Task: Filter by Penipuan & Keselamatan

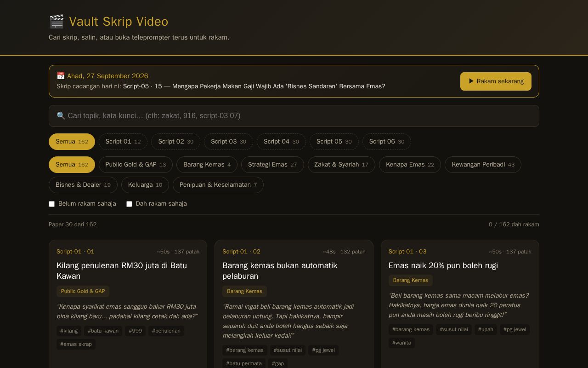Action: 218,185
